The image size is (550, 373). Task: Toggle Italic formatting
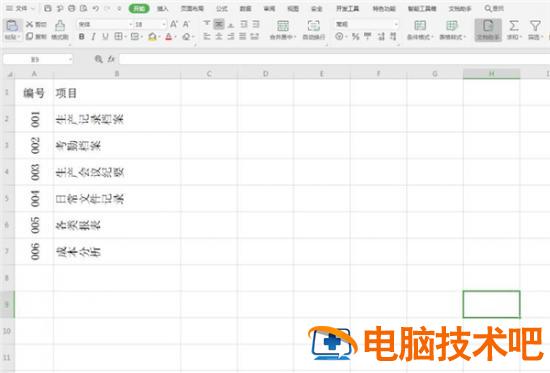click(x=93, y=36)
